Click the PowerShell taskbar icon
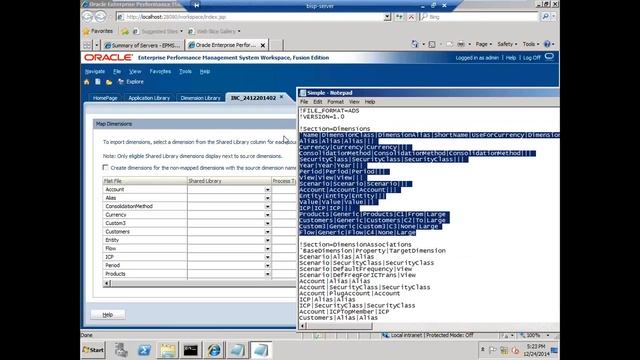 [x=144, y=350]
